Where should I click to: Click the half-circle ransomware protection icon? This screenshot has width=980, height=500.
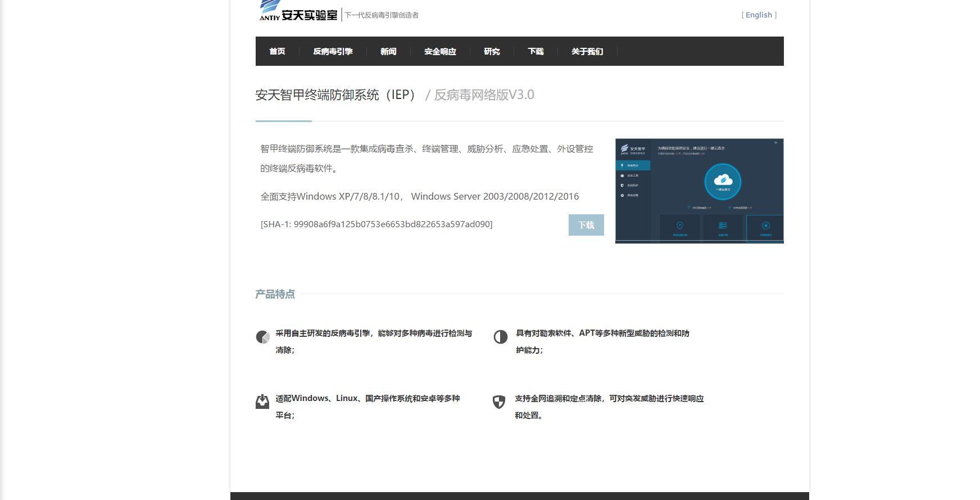[501, 337]
